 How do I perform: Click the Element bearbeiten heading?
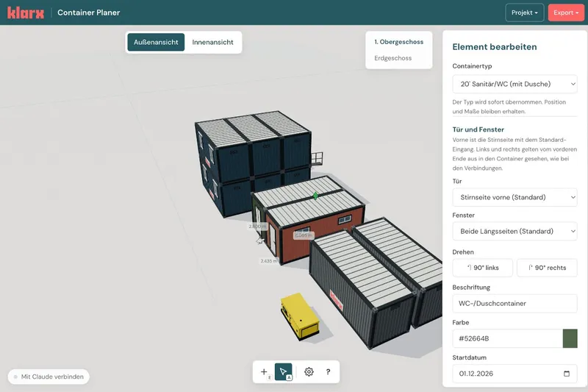494,47
